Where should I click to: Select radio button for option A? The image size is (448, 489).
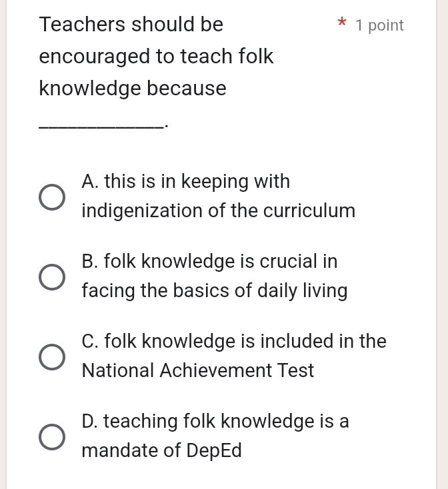point(52,198)
